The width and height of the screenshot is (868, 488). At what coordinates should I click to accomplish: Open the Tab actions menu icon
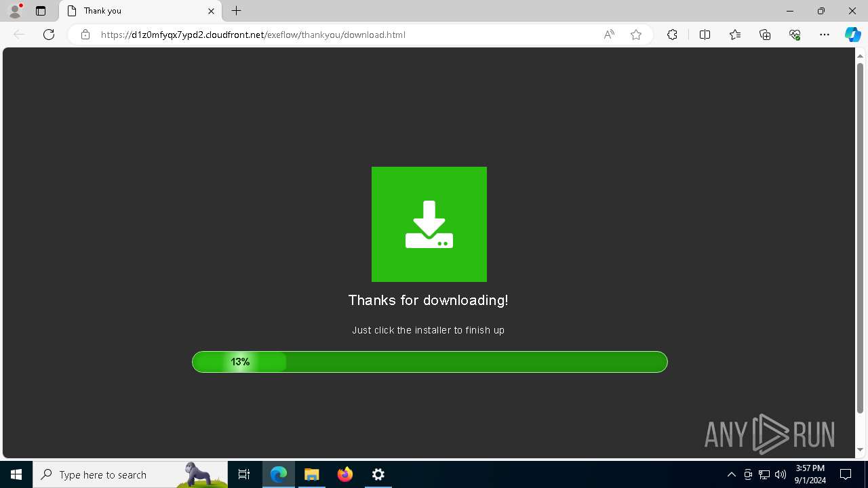pos(41,11)
